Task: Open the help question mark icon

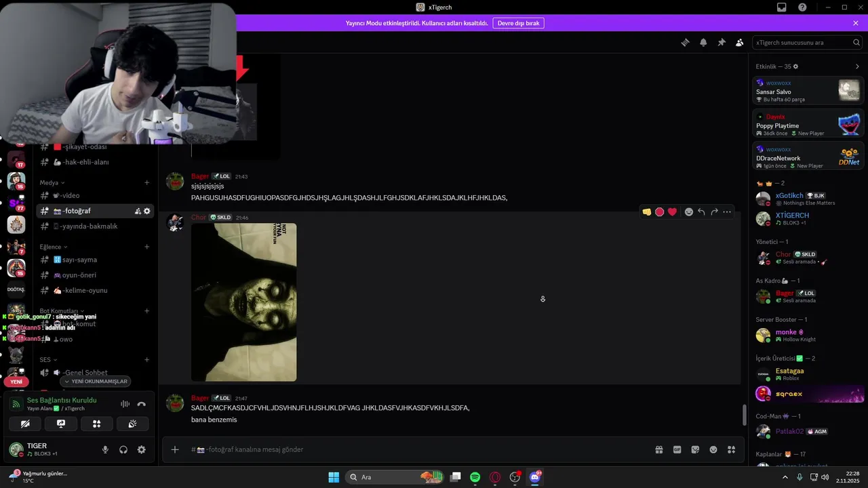Action: [802, 7]
